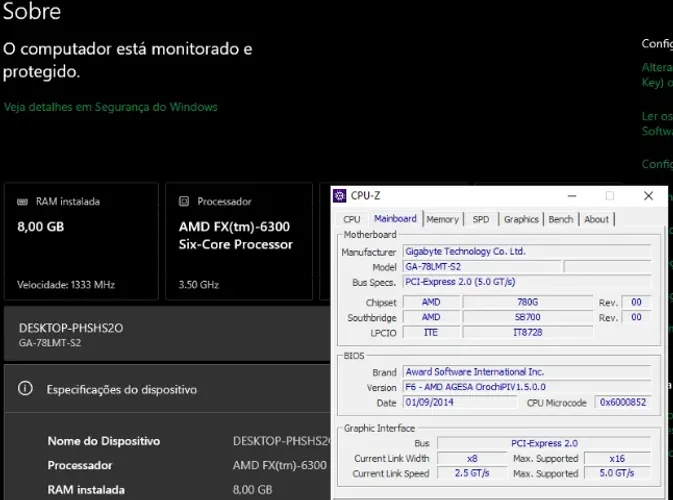This screenshot has width=673, height=500.
Task: Switch to the CPU tab in CPU-Z
Action: (352, 219)
